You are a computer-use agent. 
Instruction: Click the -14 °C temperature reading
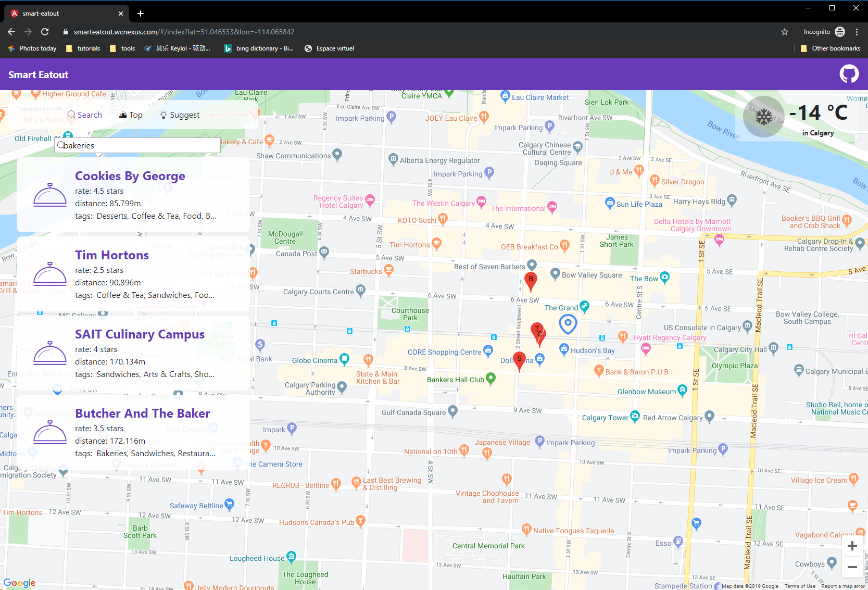818,112
